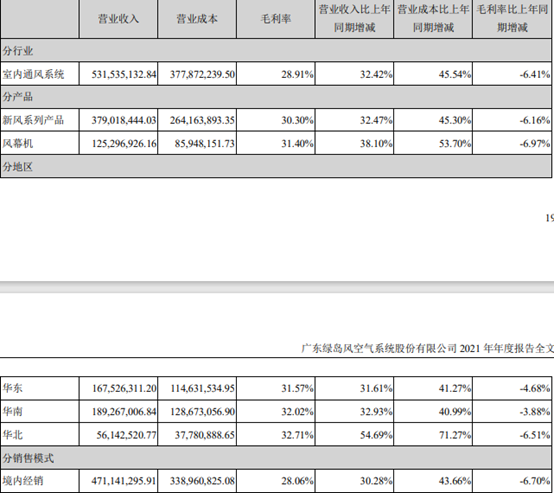Select the 新风系列产品 row label
554x493 pixels.
point(33,120)
